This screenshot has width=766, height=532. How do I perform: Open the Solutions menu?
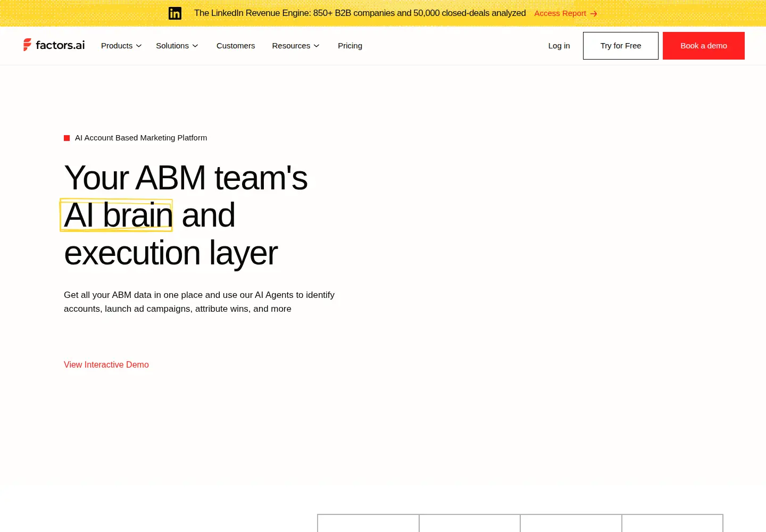(177, 46)
